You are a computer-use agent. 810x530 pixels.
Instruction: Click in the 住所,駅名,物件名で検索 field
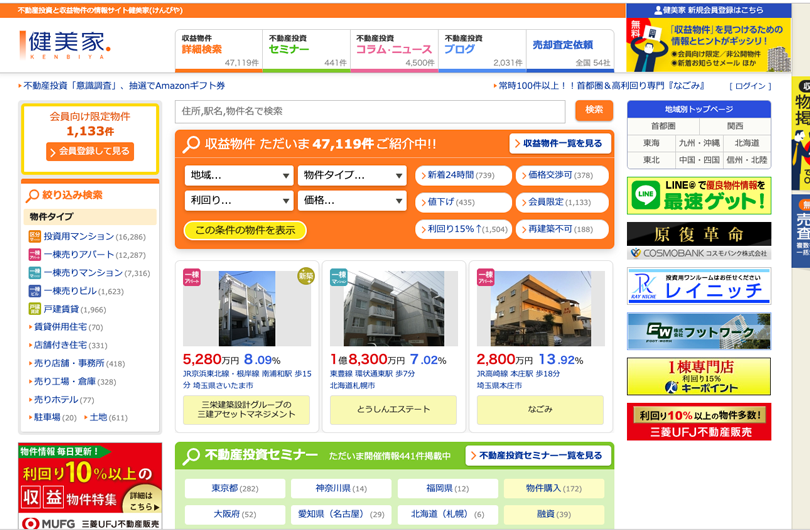[x=370, y=111]
